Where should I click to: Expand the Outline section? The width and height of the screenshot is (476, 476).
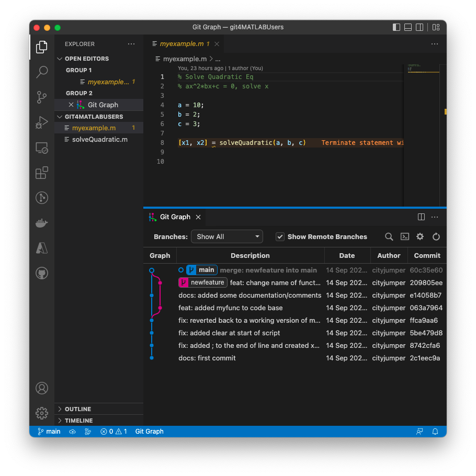(x=99, y=409)
